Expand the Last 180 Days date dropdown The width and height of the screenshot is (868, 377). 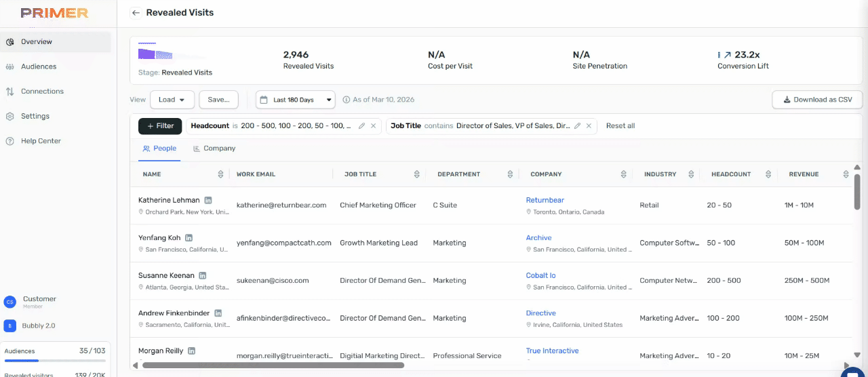pyautogui.click(x=295, y=100)
